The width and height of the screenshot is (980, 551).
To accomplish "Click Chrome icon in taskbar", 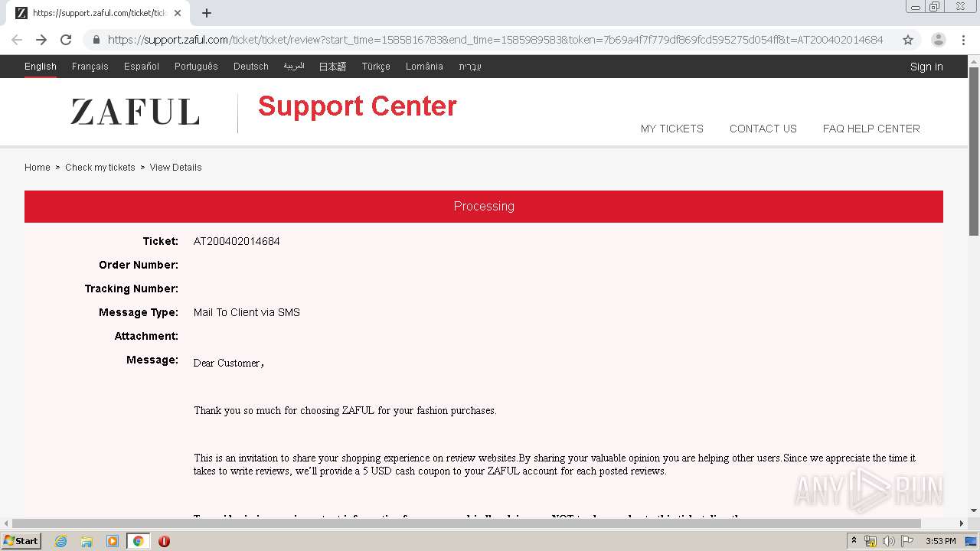I will 138,541.
